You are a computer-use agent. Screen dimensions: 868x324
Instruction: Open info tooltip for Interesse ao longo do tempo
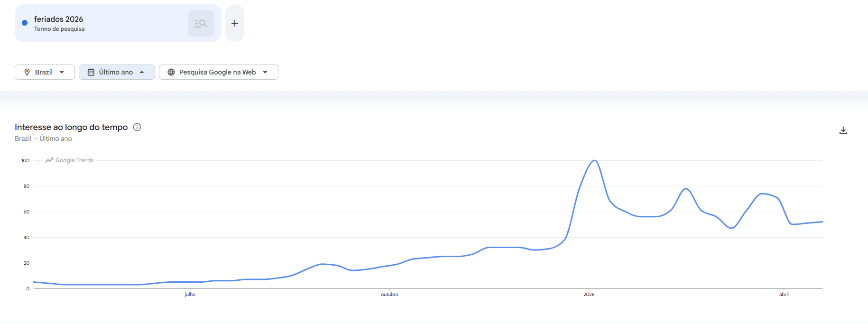click(x=137, y=127)
